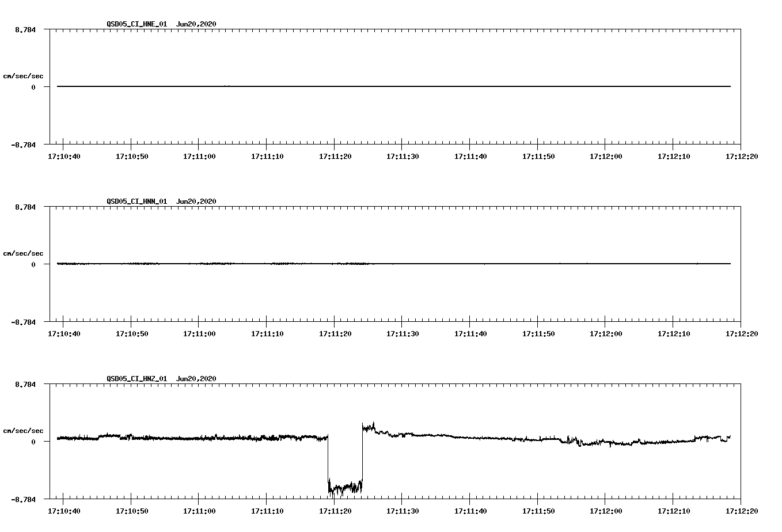Click the cm/sec/sec unit label on HNN plot
The width and height of the screenshot is (782, 532).
[x=23, y=253]
